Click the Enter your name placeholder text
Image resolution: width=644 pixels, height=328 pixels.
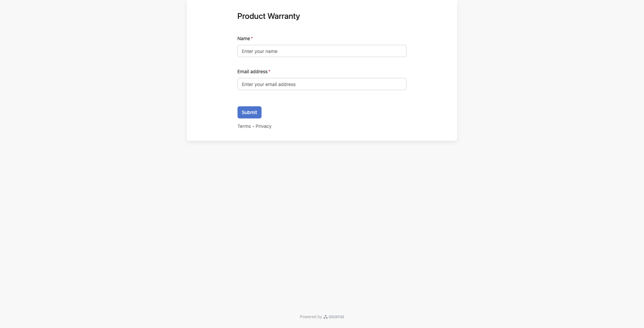(x=260, y=51)
